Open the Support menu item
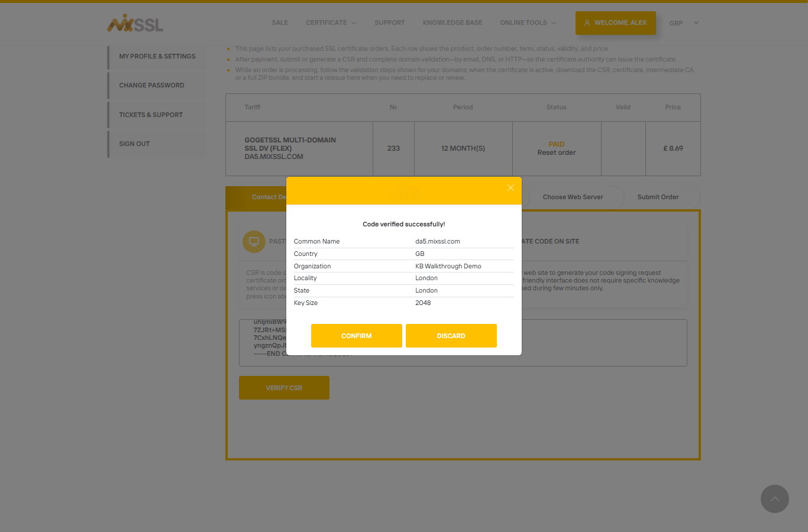 [x=390, y=23]
